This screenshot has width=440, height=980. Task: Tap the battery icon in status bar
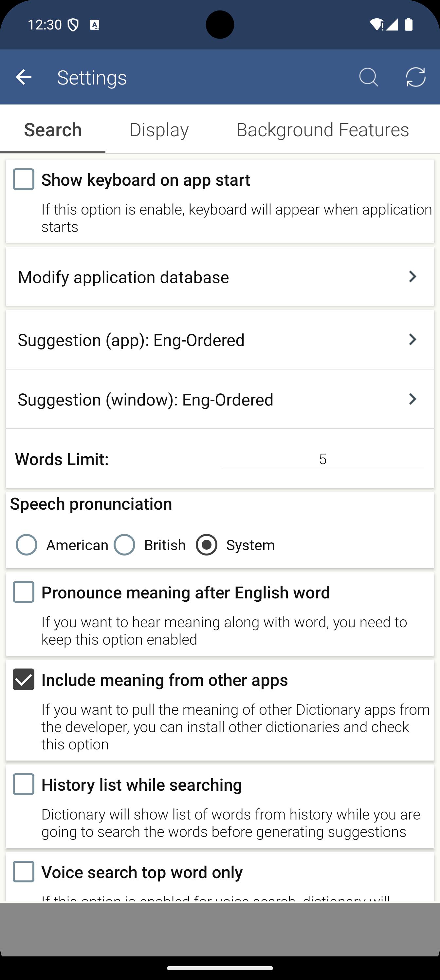click(x=409, y=25)
